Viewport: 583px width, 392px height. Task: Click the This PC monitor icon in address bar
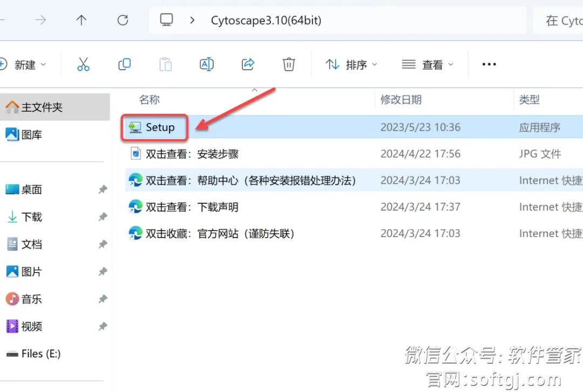tap(166, 20)
